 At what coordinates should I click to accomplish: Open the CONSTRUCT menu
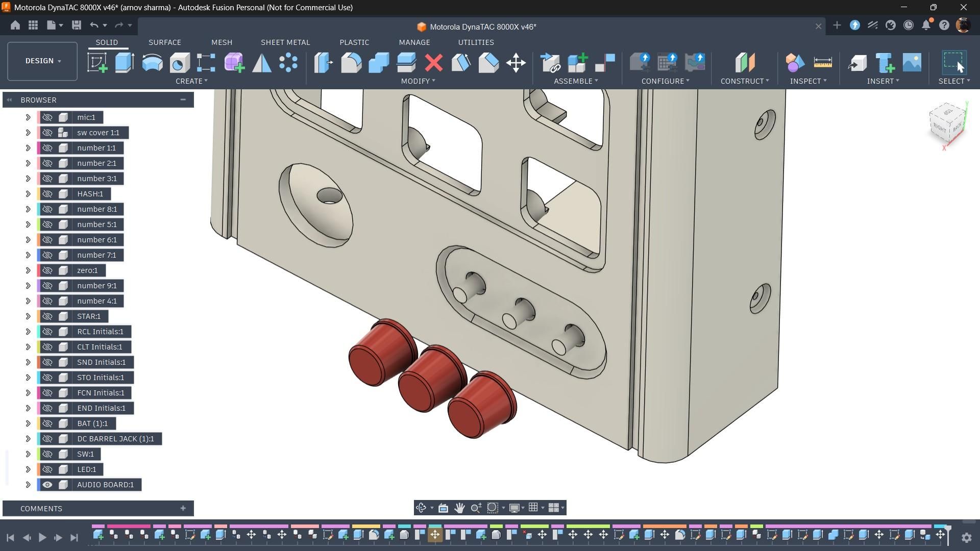pyautogui.click(x=745, y=81)
